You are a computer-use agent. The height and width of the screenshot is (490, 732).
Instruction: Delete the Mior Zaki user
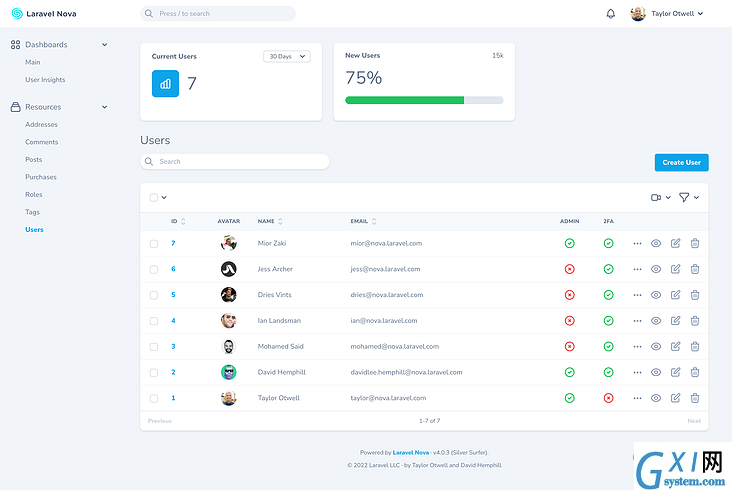coord(695,243)
